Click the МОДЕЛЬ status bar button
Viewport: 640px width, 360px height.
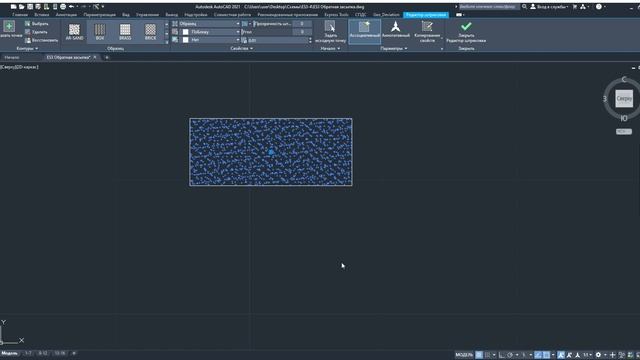coord(464,355)
